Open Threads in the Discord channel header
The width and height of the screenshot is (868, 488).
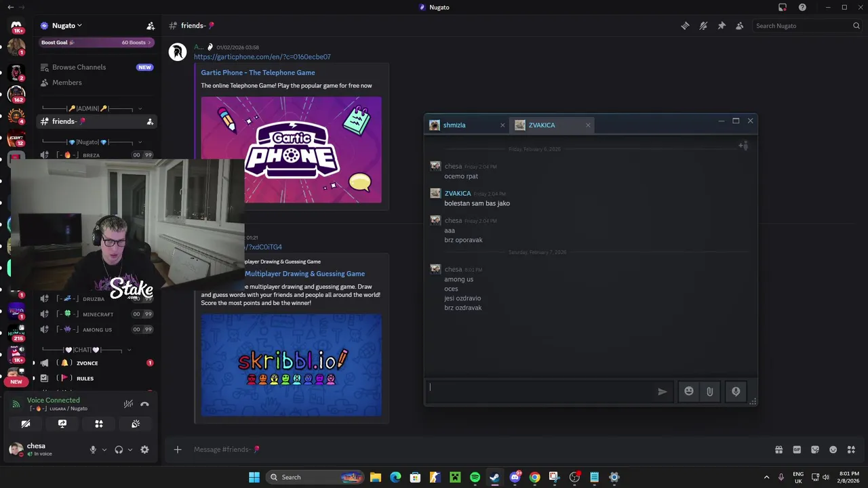click(x=685, y=26)
